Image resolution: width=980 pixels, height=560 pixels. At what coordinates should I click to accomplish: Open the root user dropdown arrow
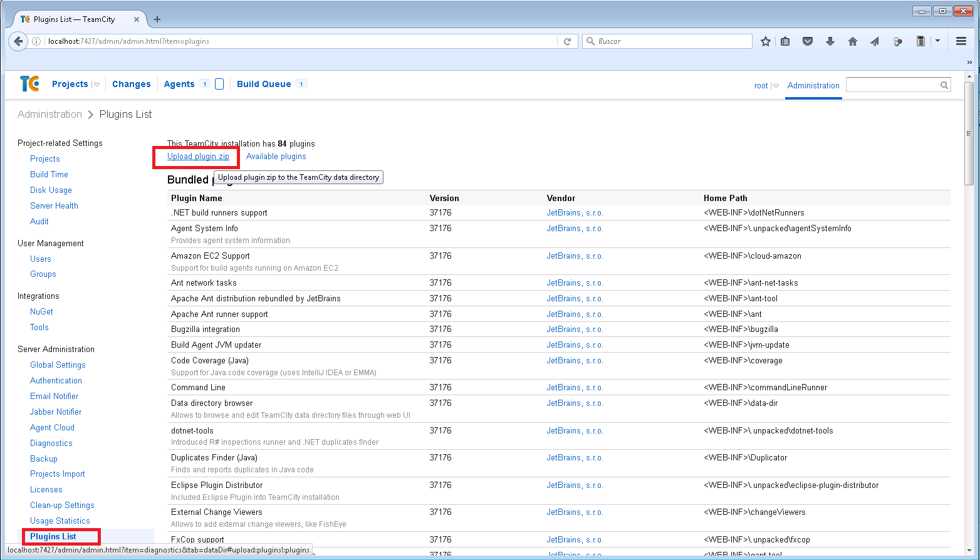tap(776, 86)
